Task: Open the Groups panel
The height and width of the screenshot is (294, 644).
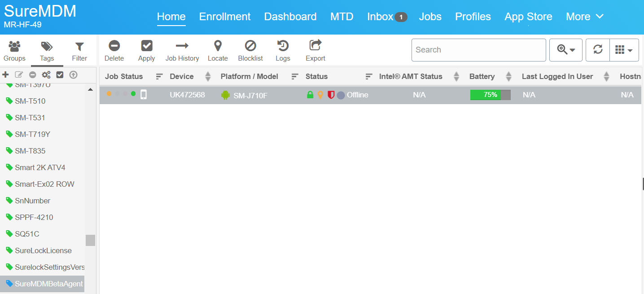Action: click(14, 51)
